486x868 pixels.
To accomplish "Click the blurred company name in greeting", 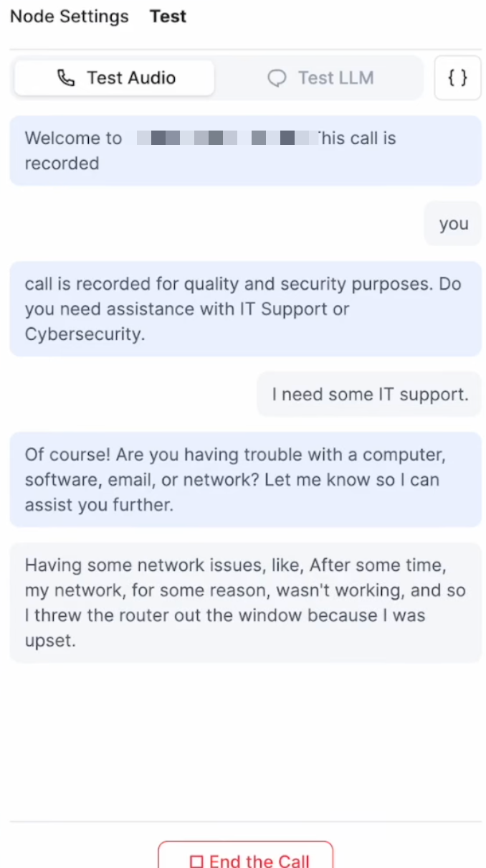I will tap(226, 138).
